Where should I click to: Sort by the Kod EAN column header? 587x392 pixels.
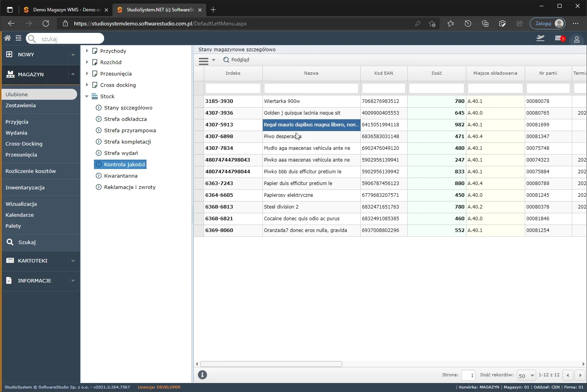tap(384, 73)
